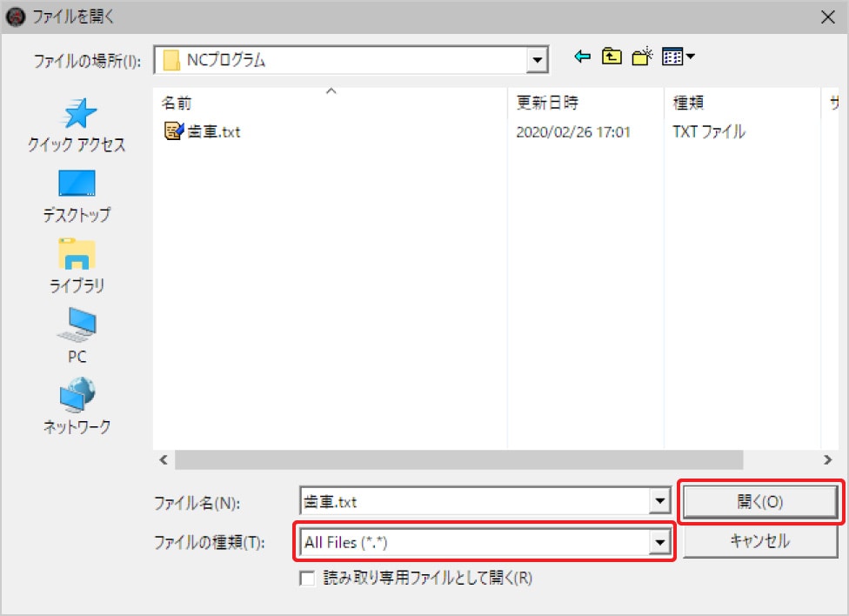Open Quick Access (クイック アクセス) location
The image size is (849, 616).
77,125
